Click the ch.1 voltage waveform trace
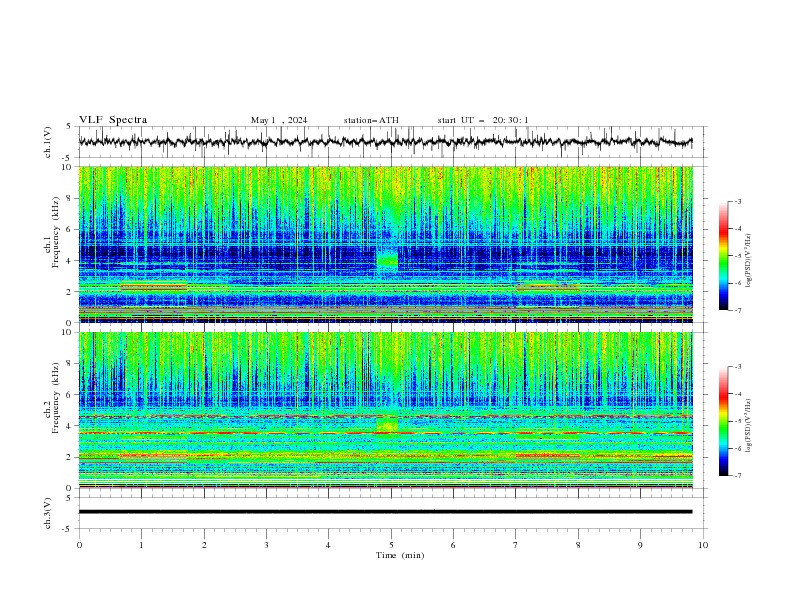Viewport: 792px width, 612px height. pyautogui.click(x=385, y=142)
